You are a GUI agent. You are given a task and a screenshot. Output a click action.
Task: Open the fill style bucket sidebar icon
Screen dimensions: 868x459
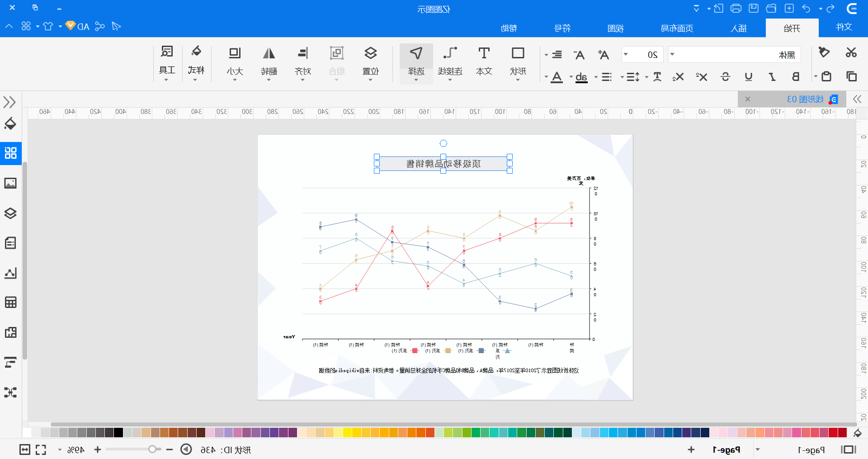10,123
